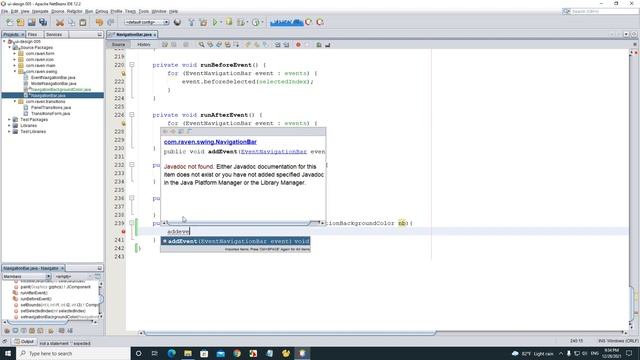Select NavigationBackgroundColor.java in project tree

[61, 89]
